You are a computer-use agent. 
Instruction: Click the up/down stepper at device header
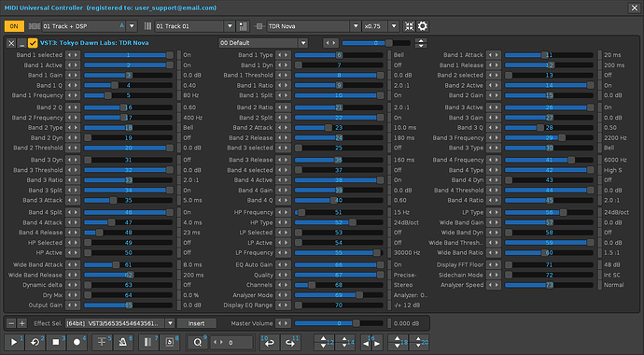(x=421, y=43)
